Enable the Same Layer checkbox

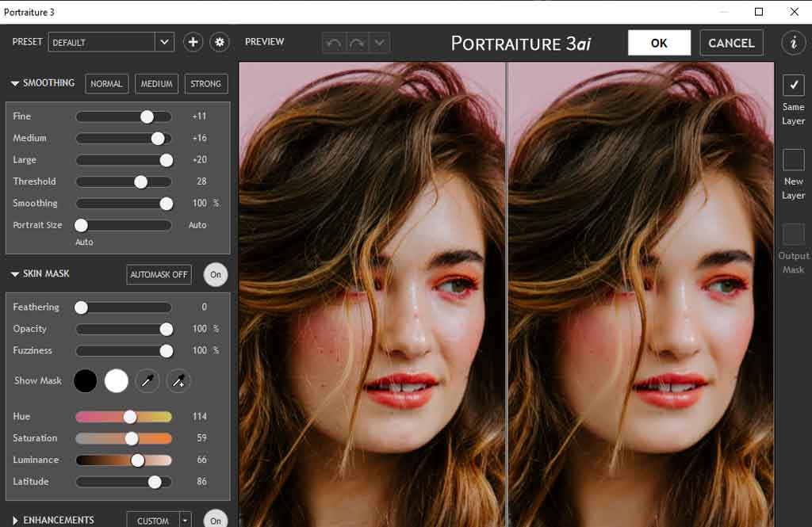(x=793, y=83)
